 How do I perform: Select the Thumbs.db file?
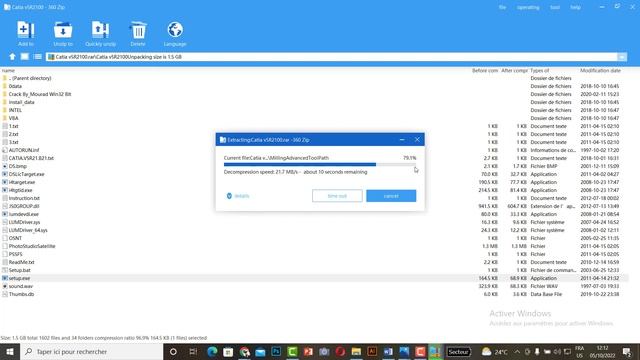(x=18, y=294)
